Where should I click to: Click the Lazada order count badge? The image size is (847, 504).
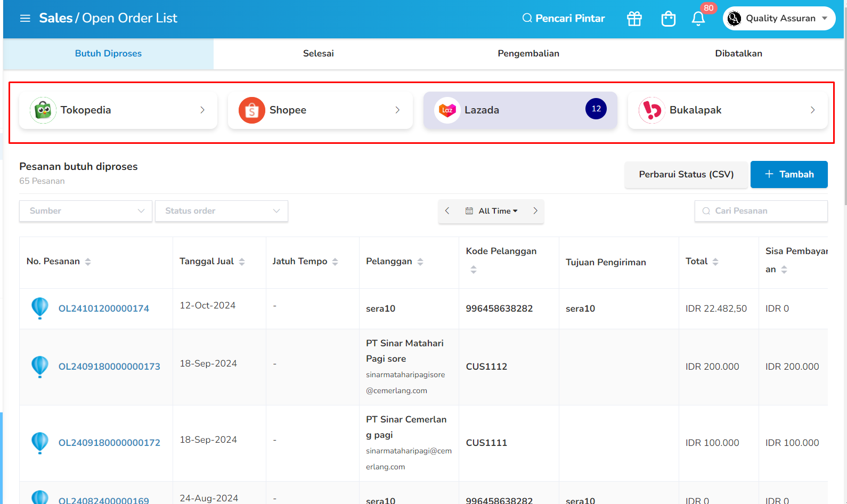[596, 109]
